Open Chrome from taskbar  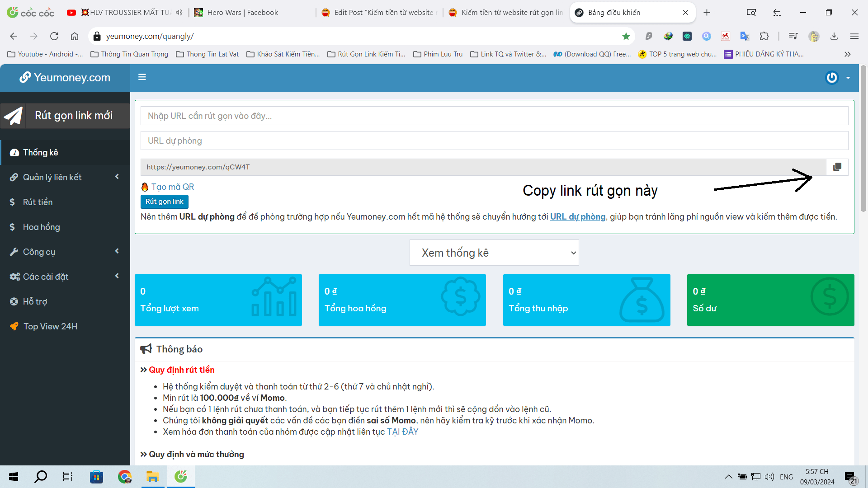coord(125,477)
